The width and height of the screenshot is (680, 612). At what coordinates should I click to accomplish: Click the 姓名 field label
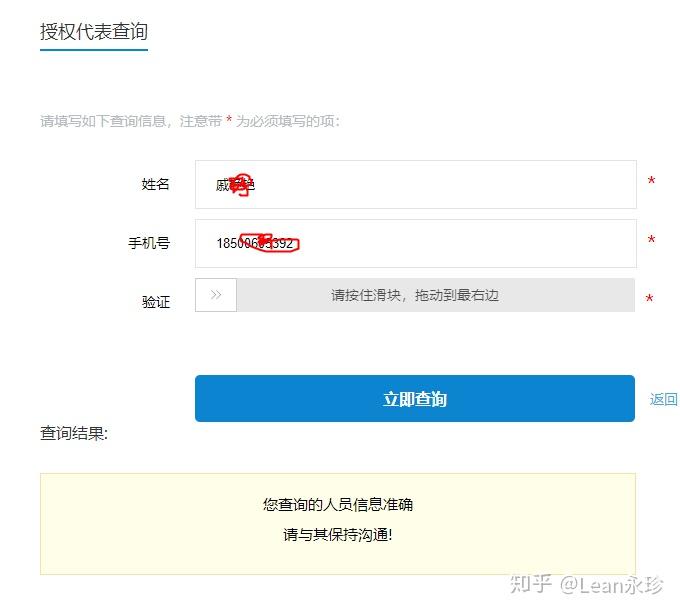[155, 184]
